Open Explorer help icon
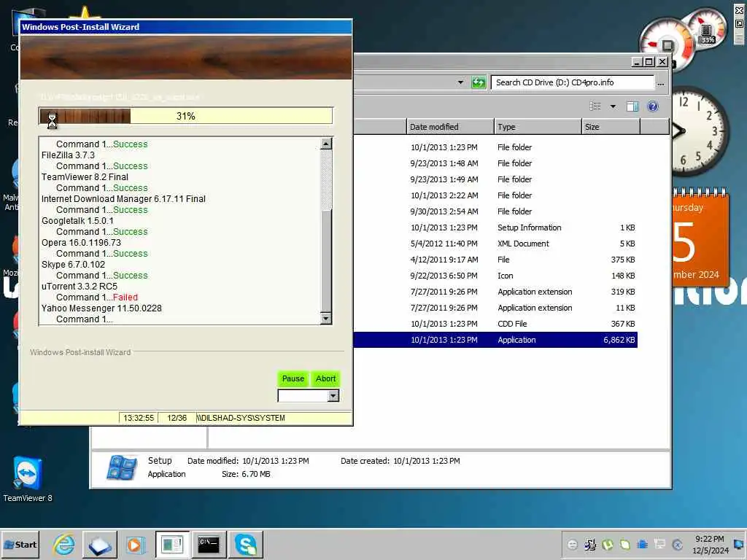 point(653,106)
